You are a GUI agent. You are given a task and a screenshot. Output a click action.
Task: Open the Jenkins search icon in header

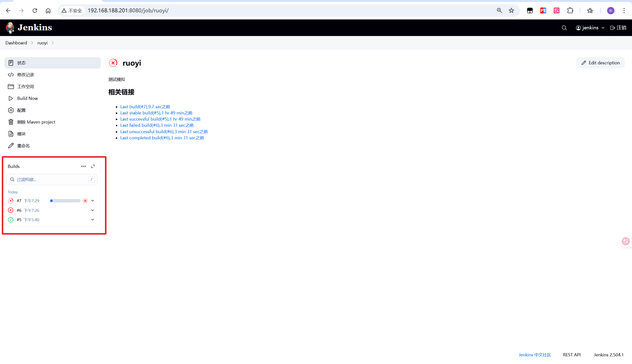click(x=564, y=28)
